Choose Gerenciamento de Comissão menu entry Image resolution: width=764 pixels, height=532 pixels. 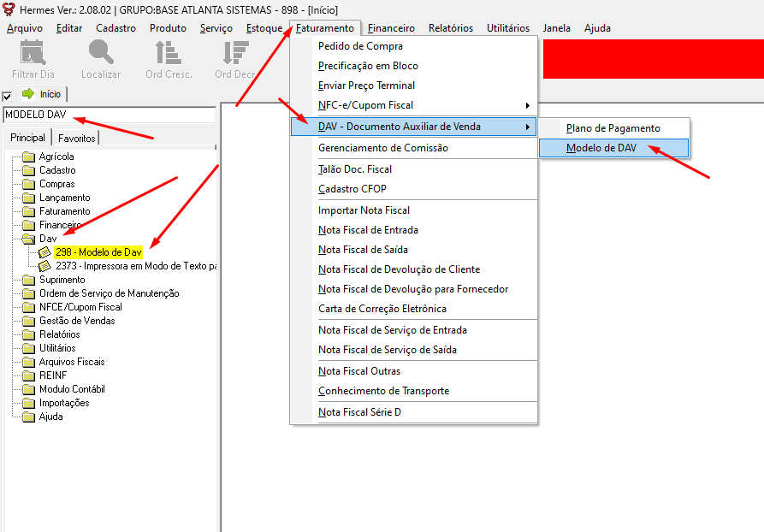coord(414,148)
